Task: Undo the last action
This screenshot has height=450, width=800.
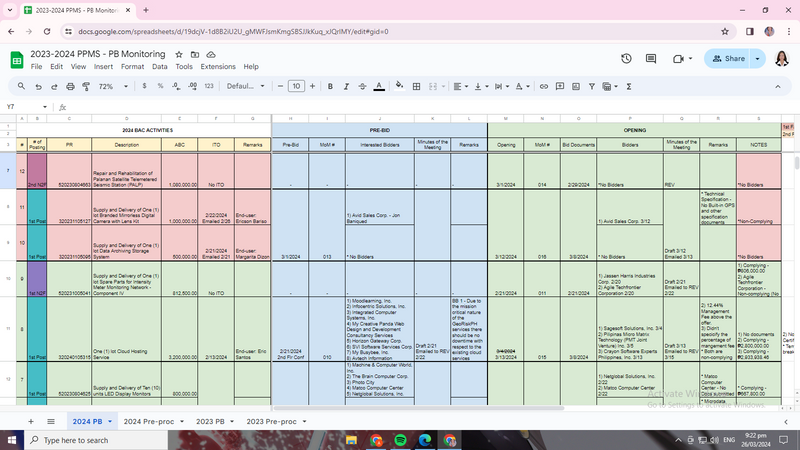Action: 38,87
